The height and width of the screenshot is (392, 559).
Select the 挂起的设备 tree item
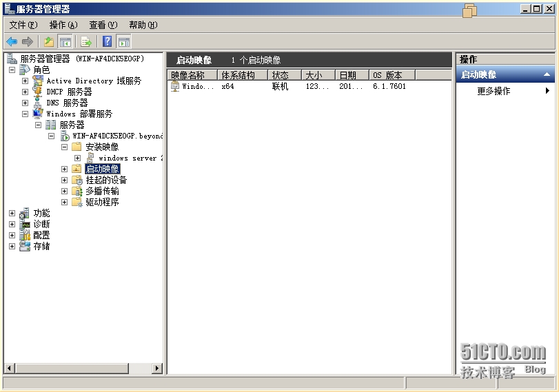coord(106,180)
